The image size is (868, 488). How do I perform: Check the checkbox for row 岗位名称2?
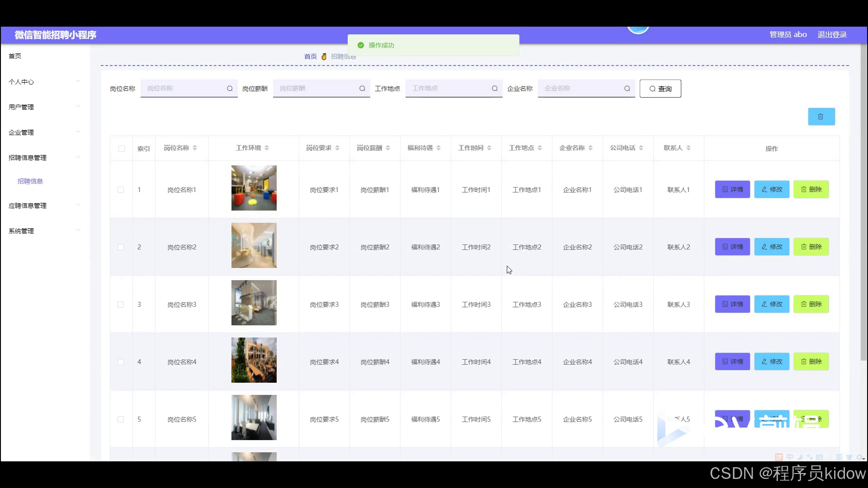point(121,247)
